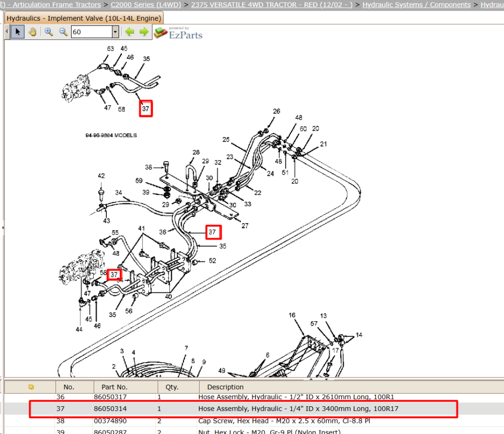The width and height of the screenshot is (504, 434).
Task: Click callout 59 in the diagram
Action: pyautogui.click(x=139, y=180)
